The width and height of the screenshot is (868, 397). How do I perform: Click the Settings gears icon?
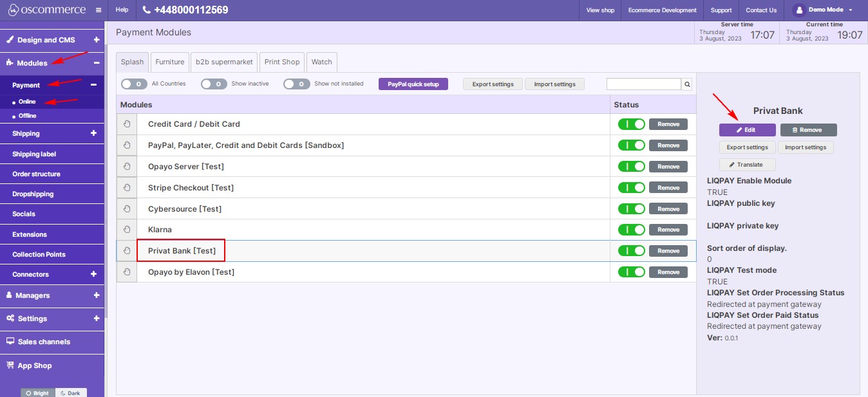tap(10, 319)
